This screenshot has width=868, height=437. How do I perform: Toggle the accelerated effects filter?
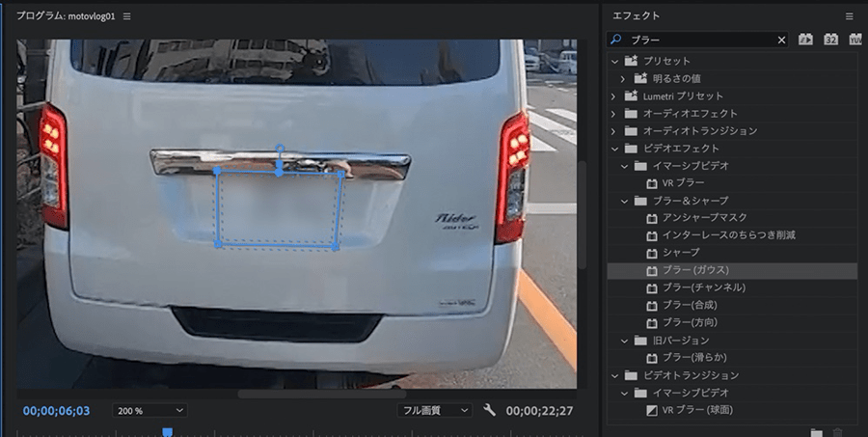tap(806, 40)
